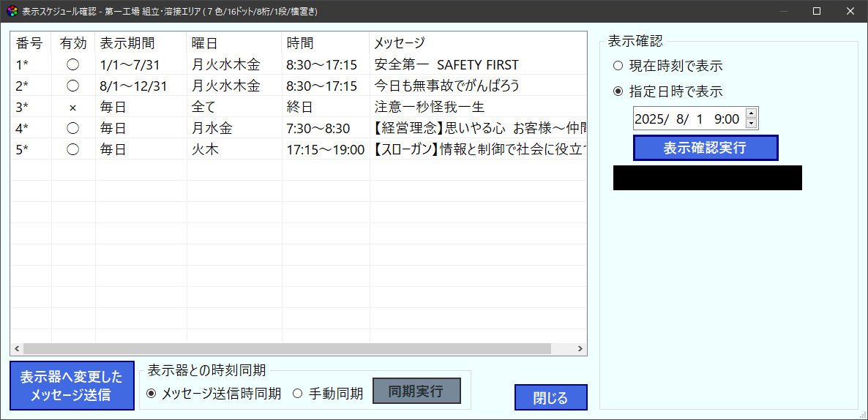Click the 【スローガン】 message cell
This screenshot has width=868, height=420.
click(x=479, y=149)
